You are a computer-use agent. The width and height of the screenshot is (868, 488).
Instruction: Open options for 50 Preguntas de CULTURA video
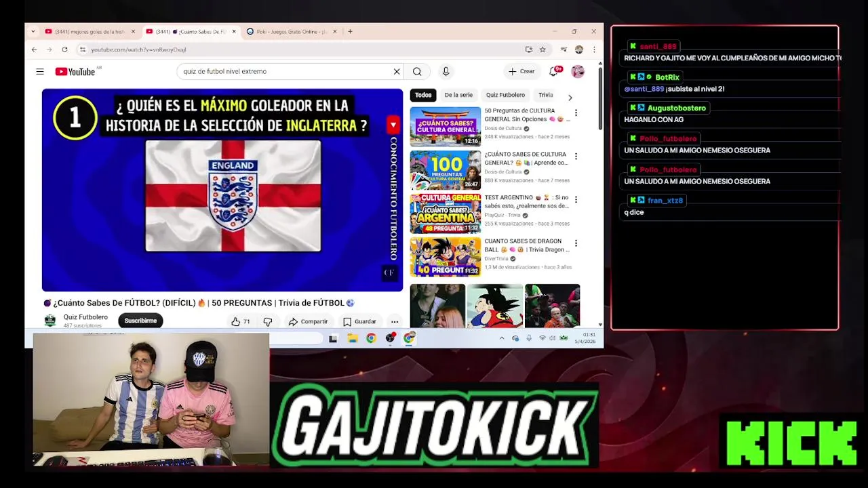[x=576, y=113]
